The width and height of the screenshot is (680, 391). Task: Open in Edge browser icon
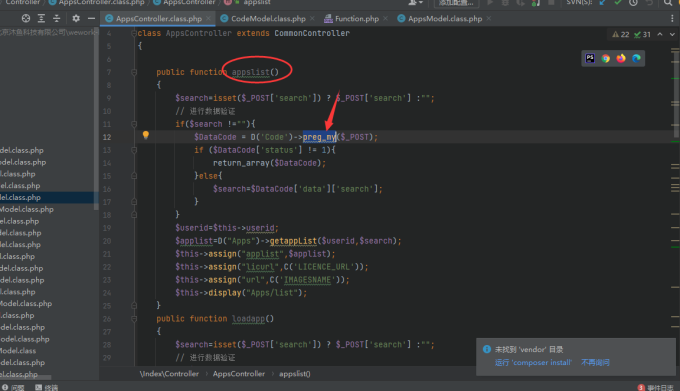point(636,58)
